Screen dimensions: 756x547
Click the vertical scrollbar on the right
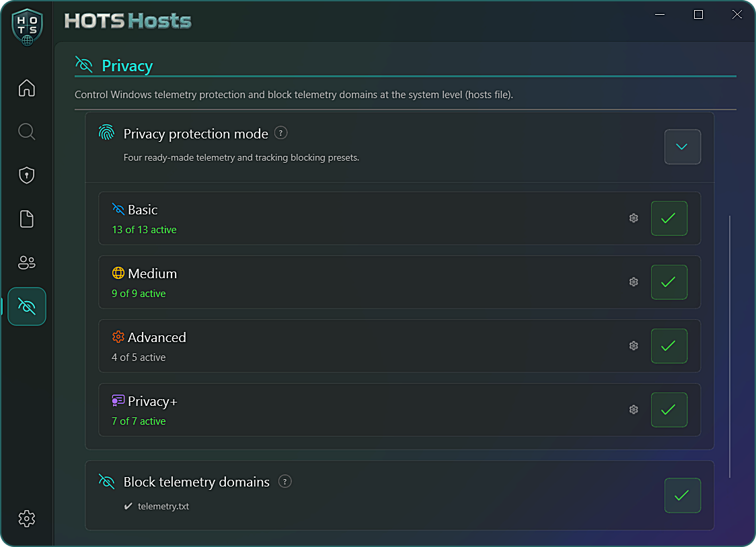click(x=730, y=346)
